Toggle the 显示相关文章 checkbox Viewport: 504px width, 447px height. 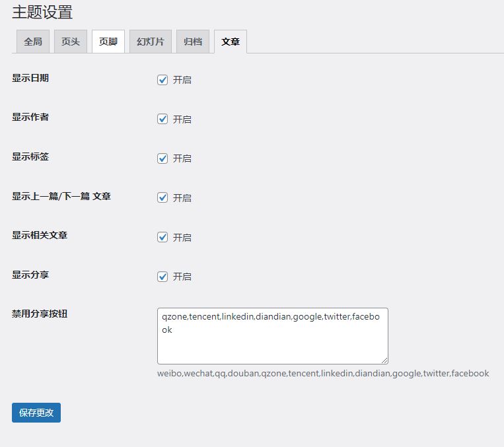(x=162, y=237)
